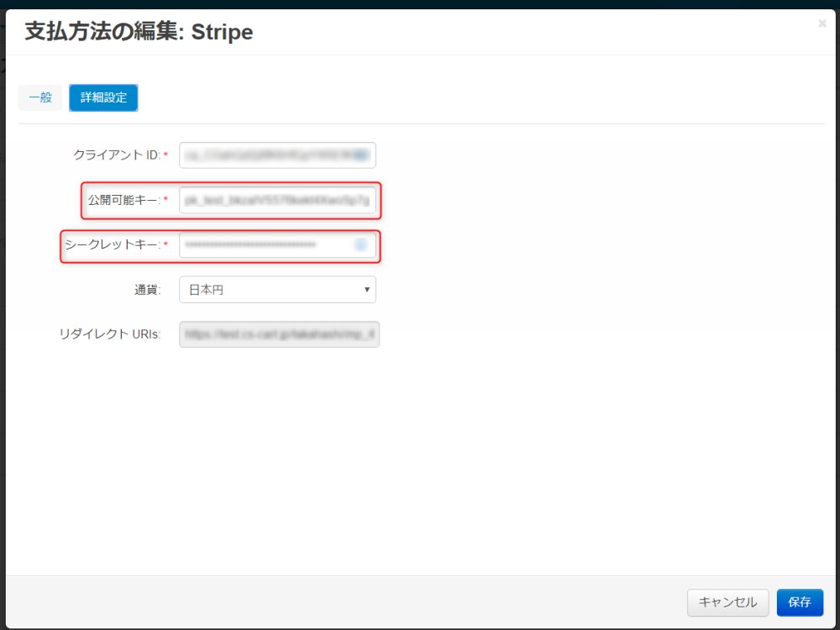Click the 支払方法の編集: Stripe title
The image size is (840, 630).
[x=139, y=32]
